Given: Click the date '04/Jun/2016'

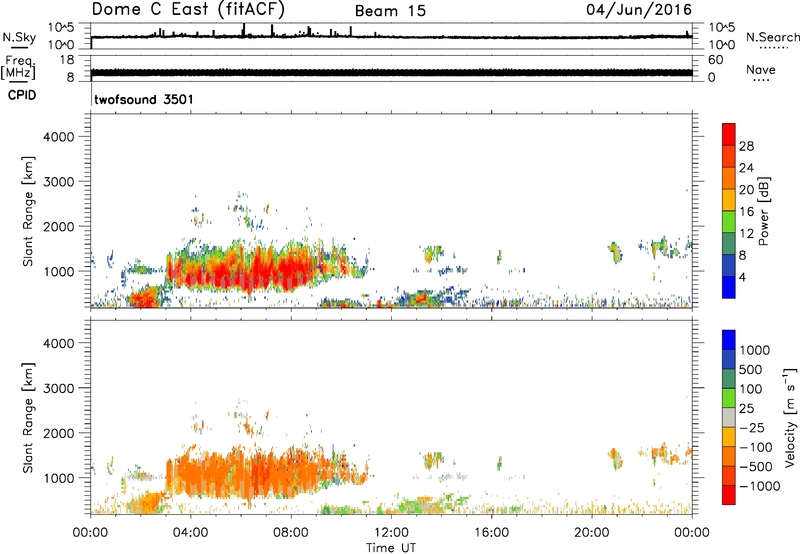Looking at the screenshot, I should 639,10.
